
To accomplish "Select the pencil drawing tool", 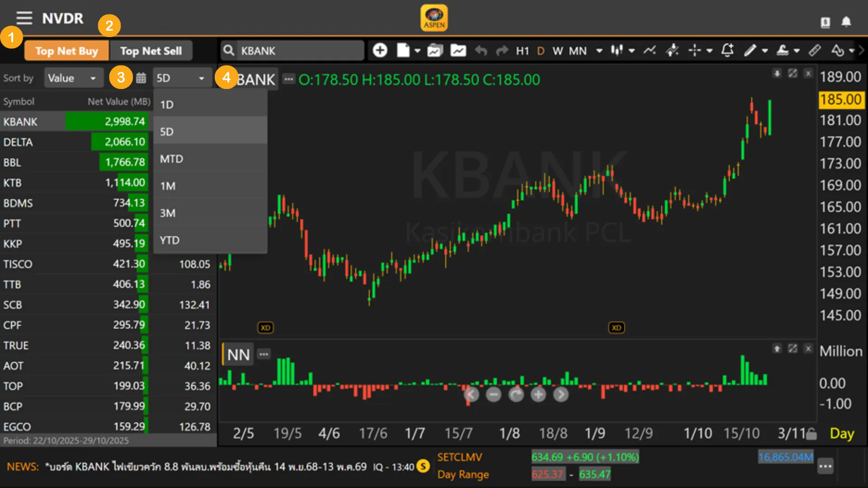I will pos(750,50).
